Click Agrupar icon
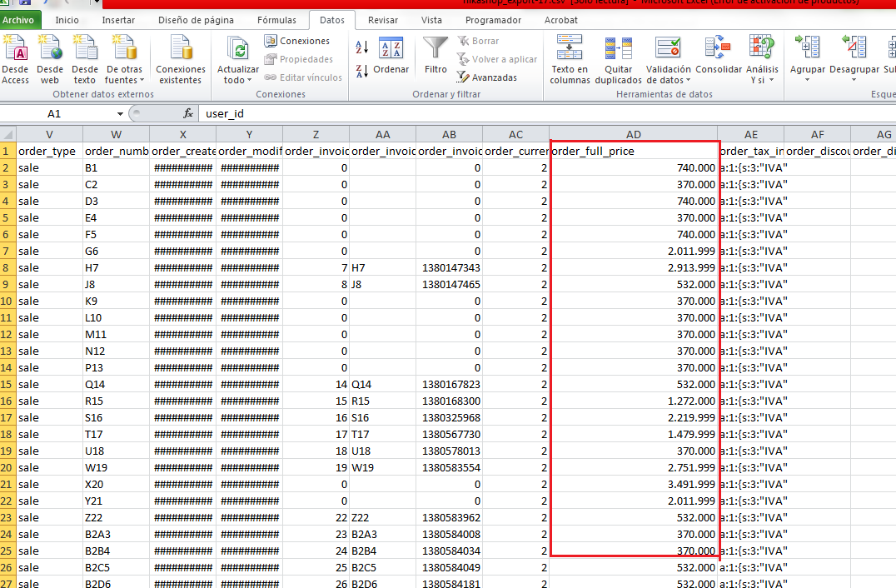This screenshot has width=896, height=588. click(808, 48)
